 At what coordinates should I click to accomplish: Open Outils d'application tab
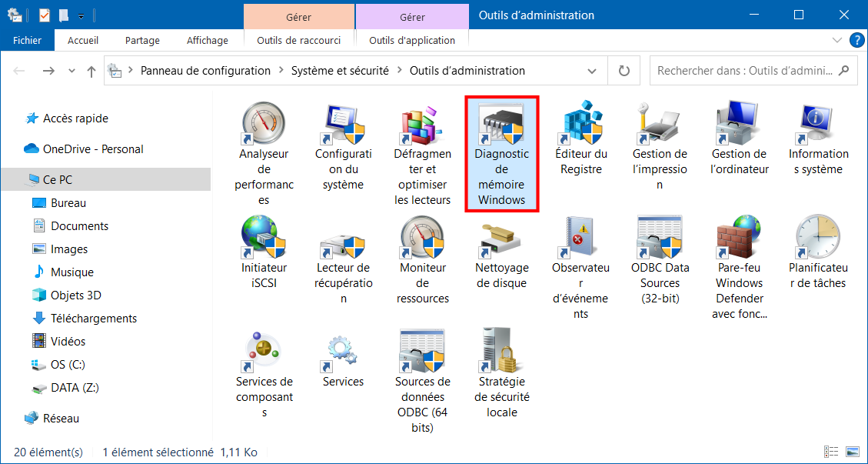[412, 41]
